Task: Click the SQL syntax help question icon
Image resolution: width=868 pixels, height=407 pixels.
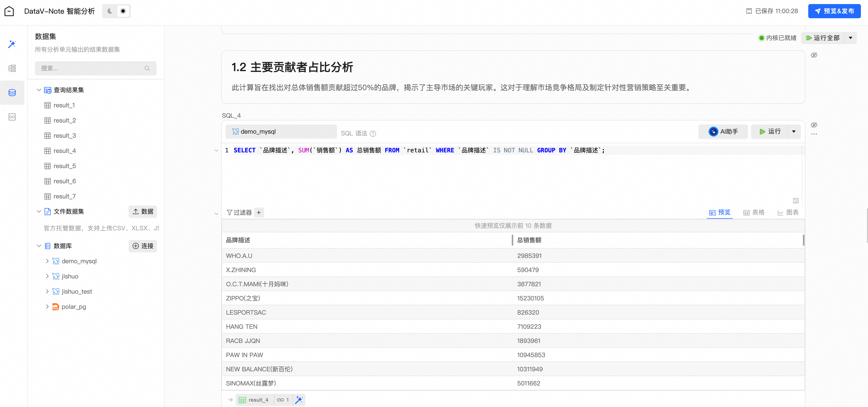Action: 373,133
